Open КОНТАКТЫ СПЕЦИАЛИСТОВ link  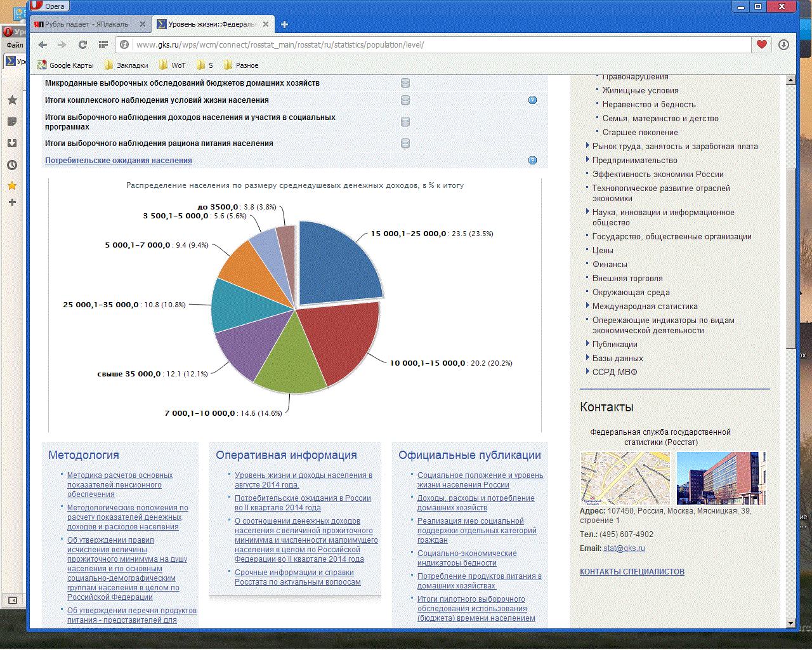(x=632, y=572)
